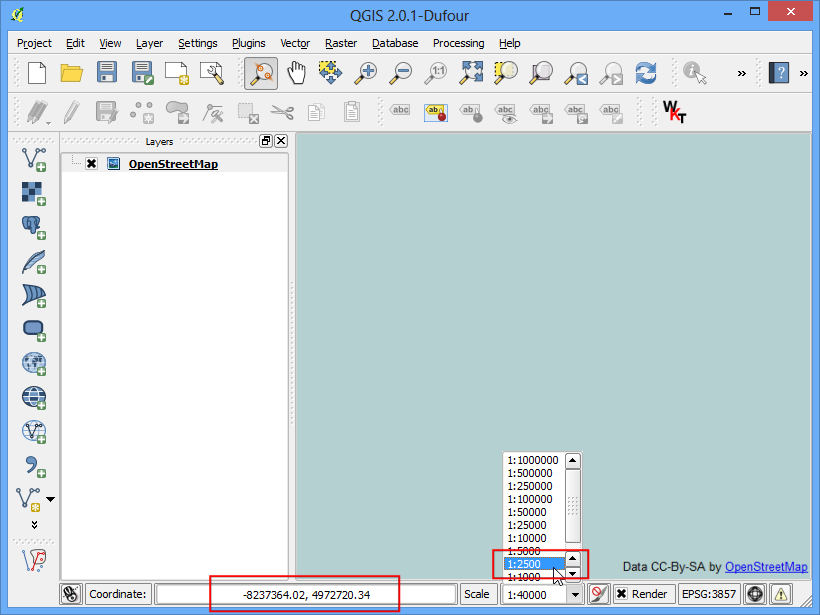Expand the far-right toolbar overflow chevron
Screen dimensions: 820x615
click(x=804, y=73)
